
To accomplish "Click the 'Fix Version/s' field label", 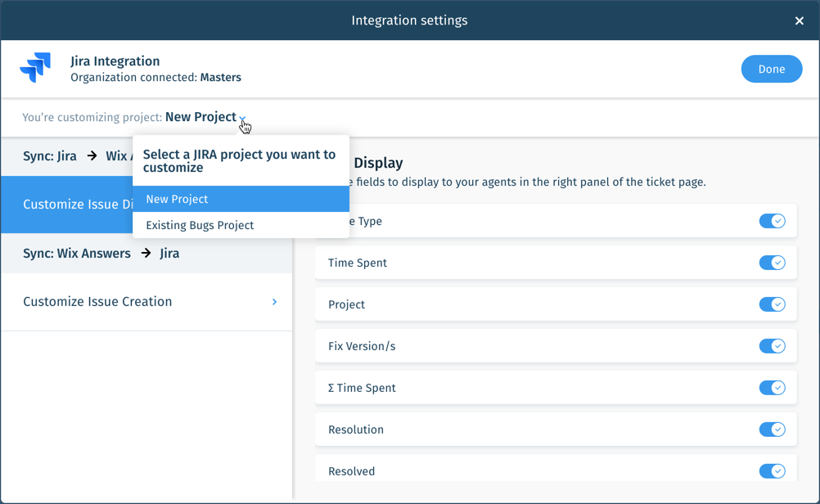I will 362,346.
